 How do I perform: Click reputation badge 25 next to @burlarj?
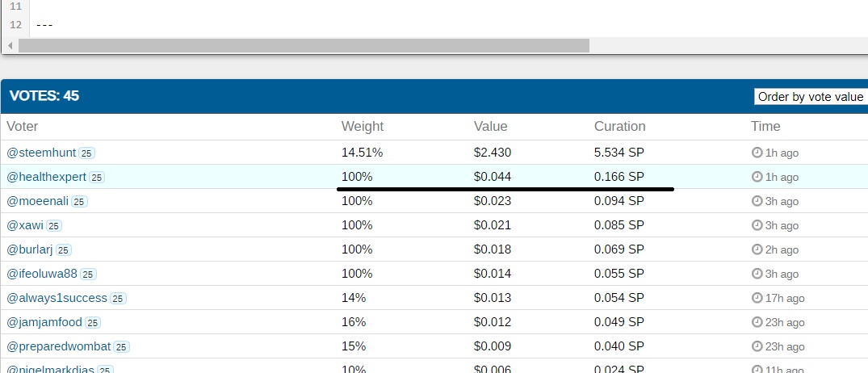click(x=63, y=251)
